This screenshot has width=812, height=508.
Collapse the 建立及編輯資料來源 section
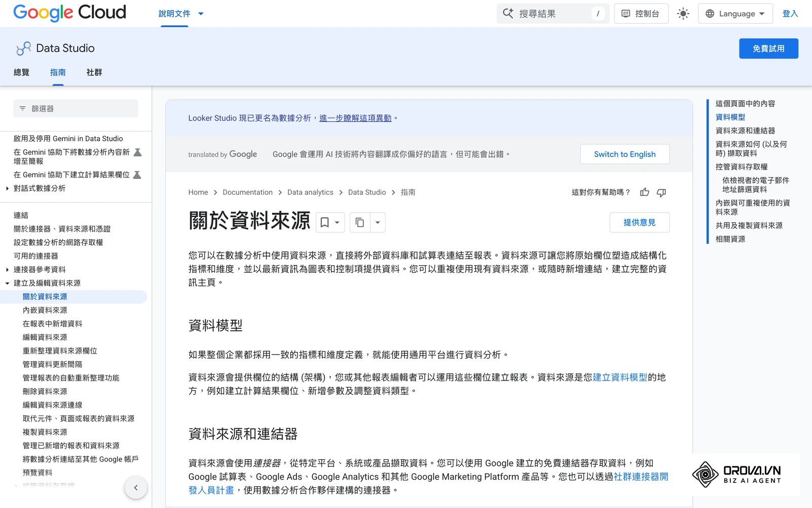pos(7,283)
